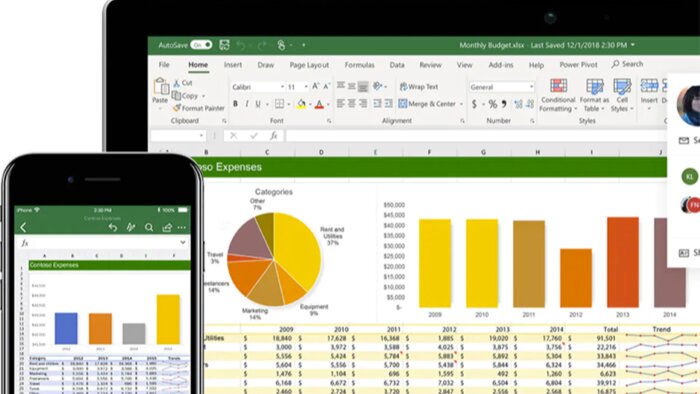The image size is (700, 394).
Task: Click the Copy button
Action: click(x=185, y=95)
